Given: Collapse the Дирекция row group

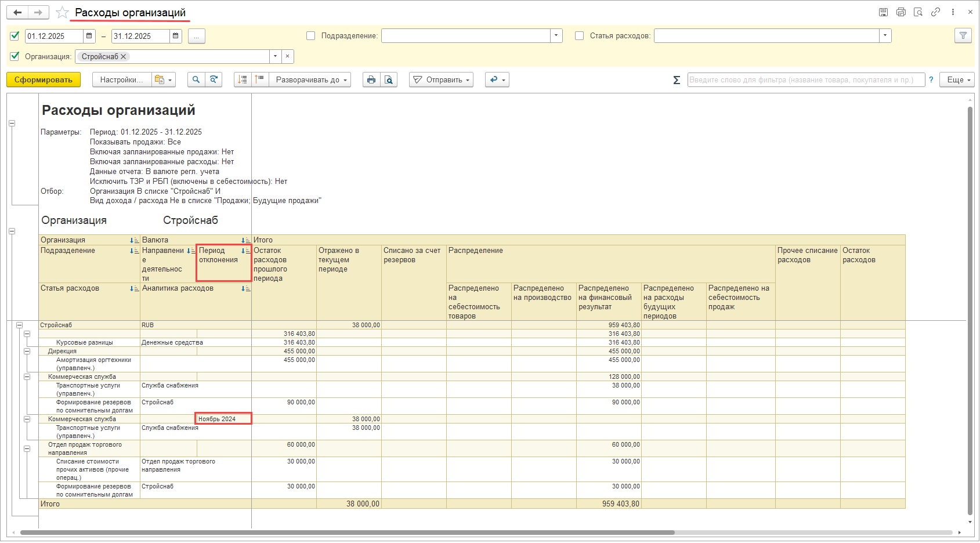Looking at the screenshot, I should coord(27,351).
